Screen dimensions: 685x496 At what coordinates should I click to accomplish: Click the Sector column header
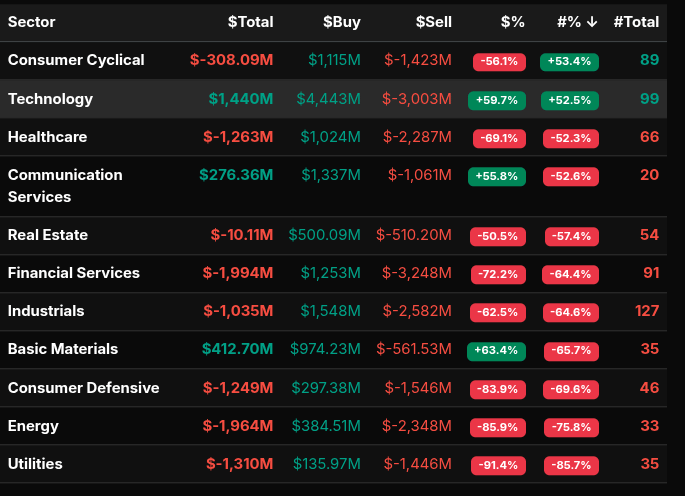tap(32, 22)
